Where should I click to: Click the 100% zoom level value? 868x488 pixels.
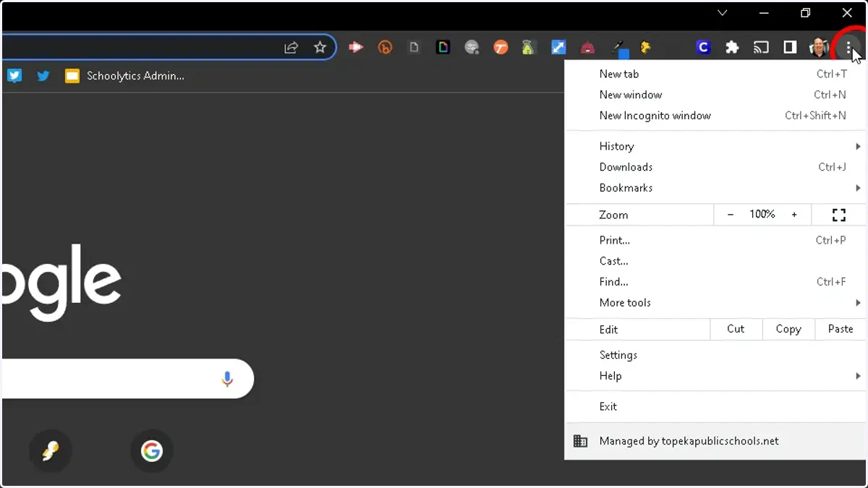coord(762,215)
